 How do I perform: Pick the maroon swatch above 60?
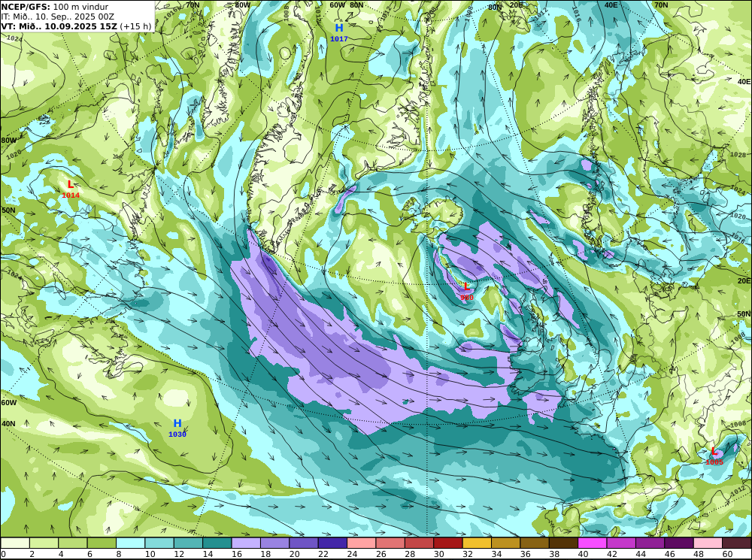pos(737,543)
